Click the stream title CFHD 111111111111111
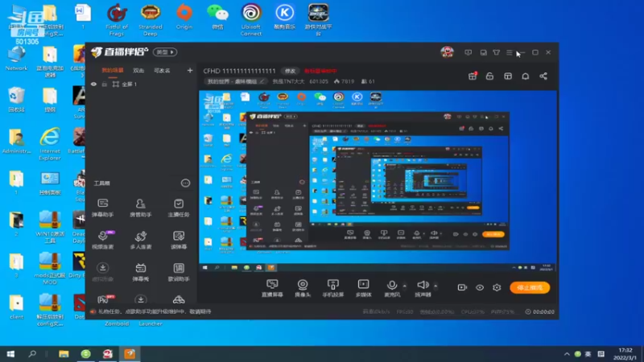The image size is (644, 362). (x=239, y=71)
